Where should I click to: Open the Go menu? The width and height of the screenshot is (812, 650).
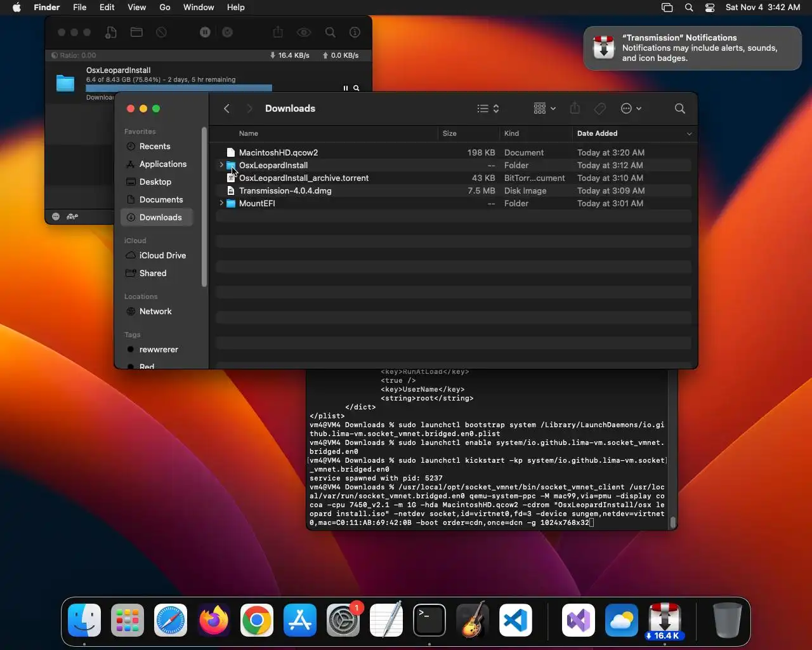pyautogui.click(x=165, y=7)
